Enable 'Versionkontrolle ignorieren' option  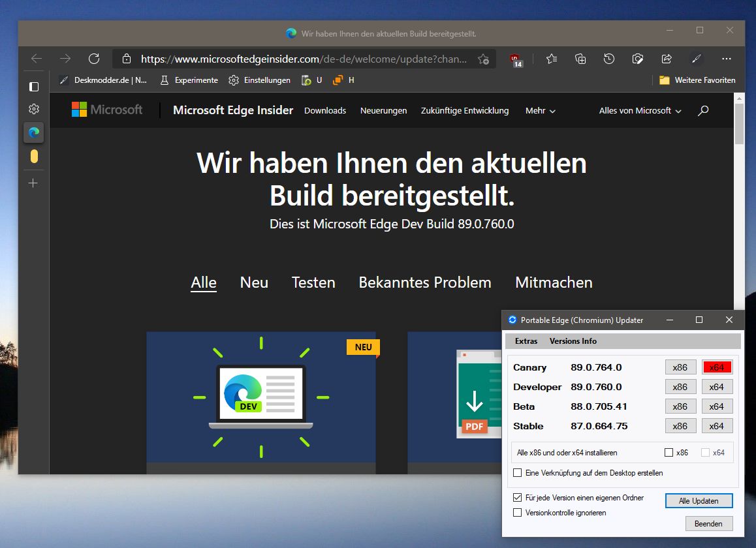coord(517,513)
